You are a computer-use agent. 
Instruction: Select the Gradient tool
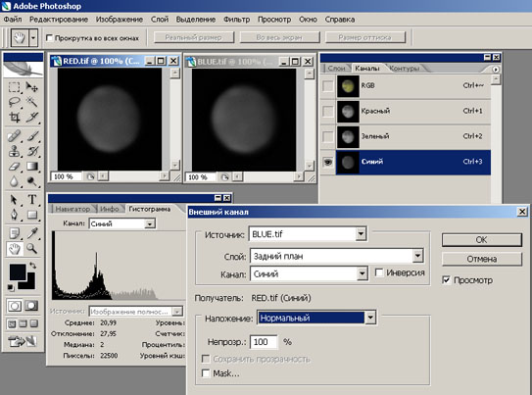[32, 167]
